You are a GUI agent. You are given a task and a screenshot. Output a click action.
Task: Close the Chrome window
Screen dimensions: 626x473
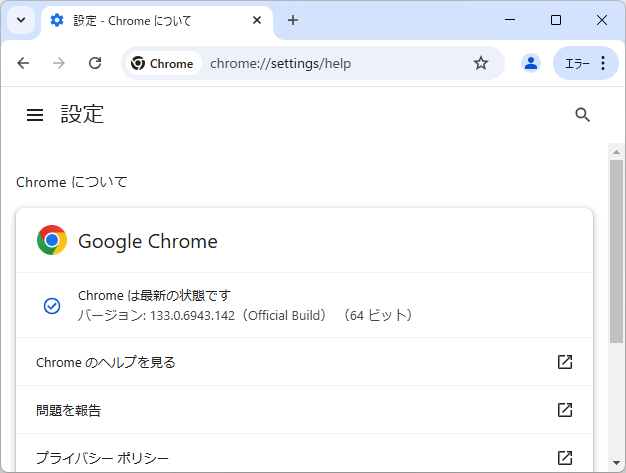click(602, 20)
